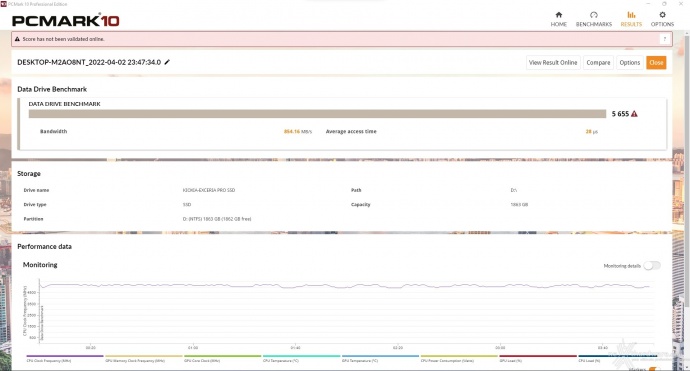
Task: Click the question mark help button in the warning banner
Action: click(x=664, y=39)
